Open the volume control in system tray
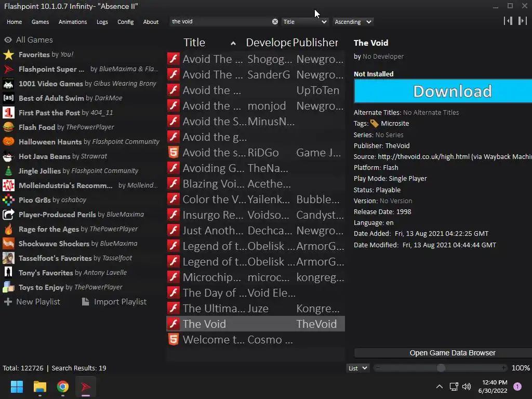The width and height of the screenshot is (532, 399). (467, 387)
